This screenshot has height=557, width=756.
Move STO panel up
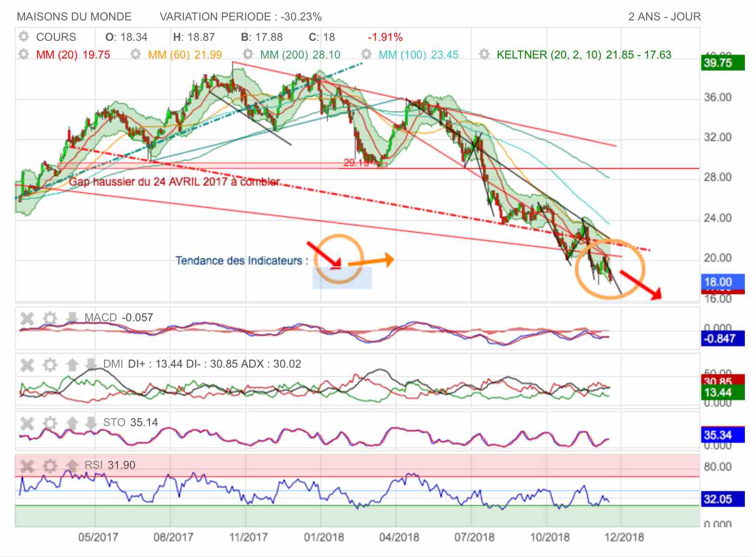click(72, 423)
